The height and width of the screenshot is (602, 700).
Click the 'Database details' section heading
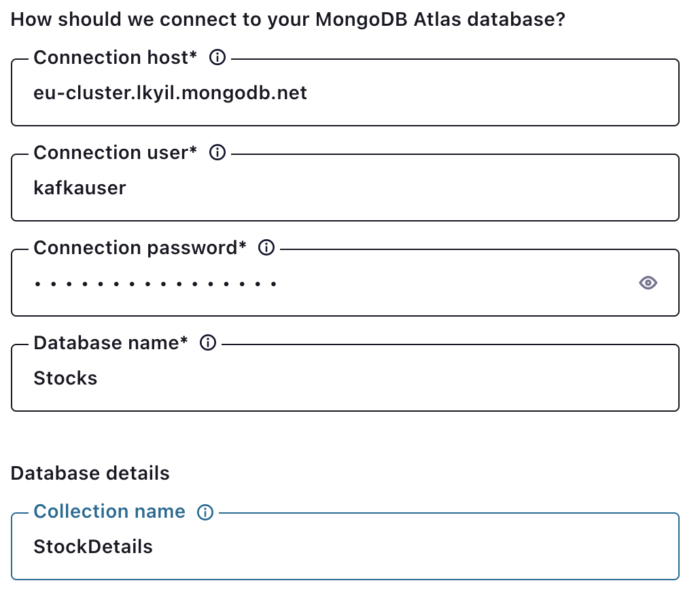click(x=90, y=473)
